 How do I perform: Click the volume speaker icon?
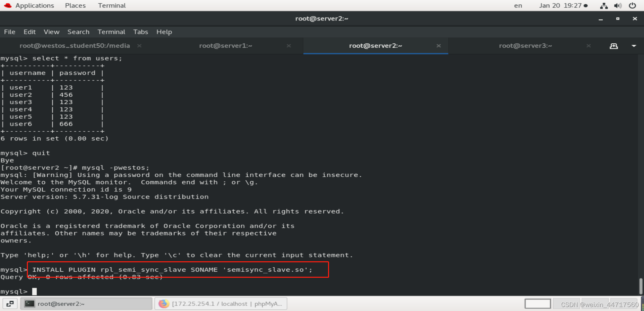(x=618, y=5)
